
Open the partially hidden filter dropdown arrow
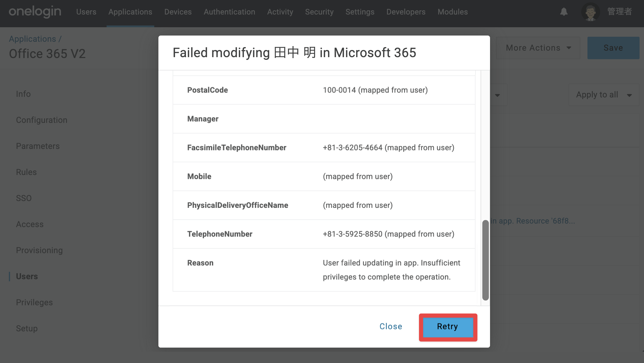click(x=497, y=95)
